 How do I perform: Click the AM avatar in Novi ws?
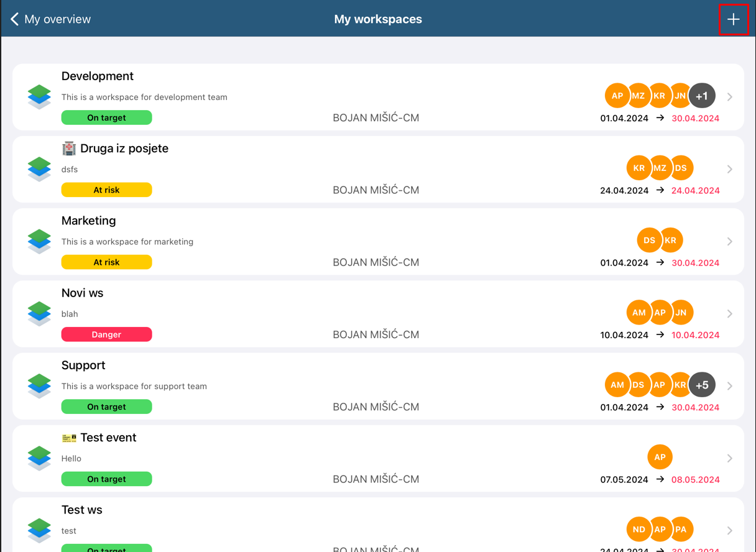click(638, 313)
